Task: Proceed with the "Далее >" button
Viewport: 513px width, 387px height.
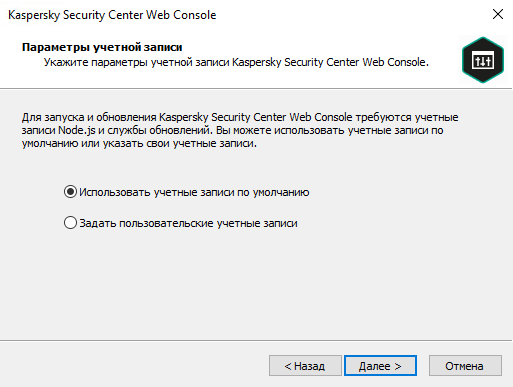Action: [380, 366]
